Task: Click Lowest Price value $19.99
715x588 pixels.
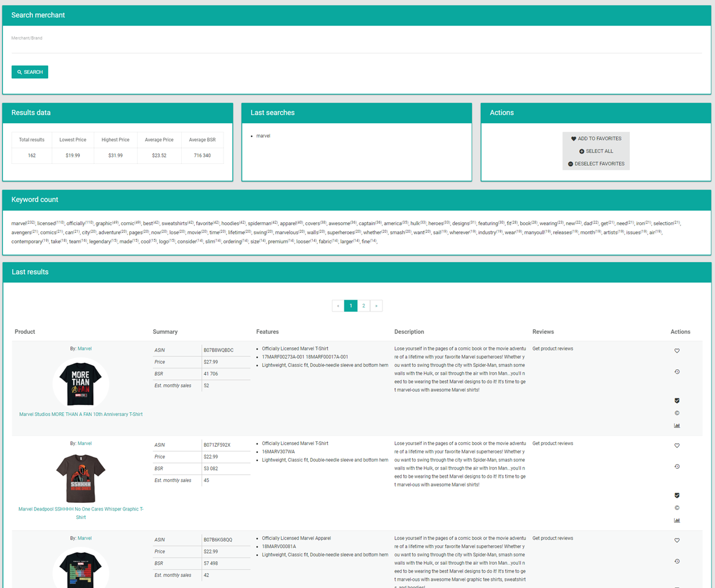Action: [73, 155]
